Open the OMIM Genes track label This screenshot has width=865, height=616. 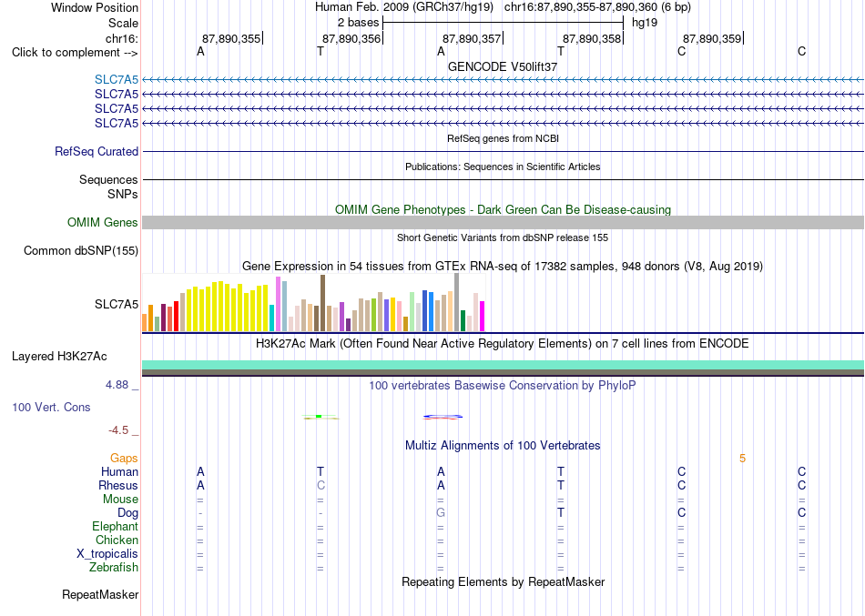pyautogui.click(x=103, y=222)
